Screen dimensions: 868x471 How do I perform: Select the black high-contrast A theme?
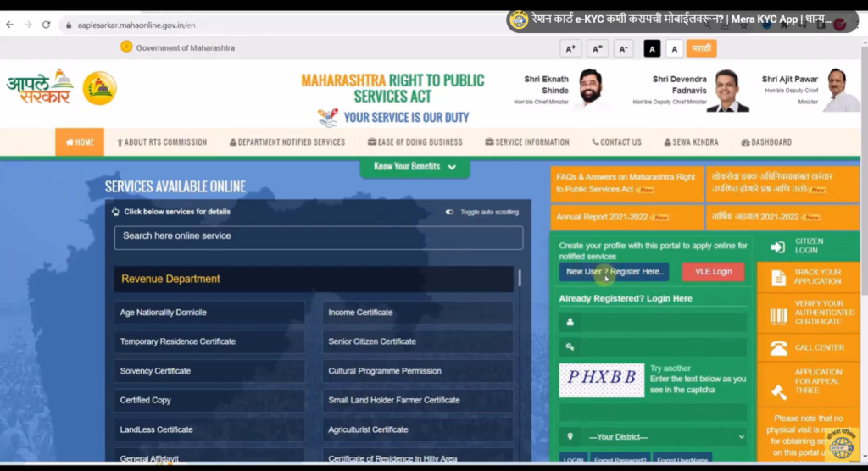(x=652, y=49)
